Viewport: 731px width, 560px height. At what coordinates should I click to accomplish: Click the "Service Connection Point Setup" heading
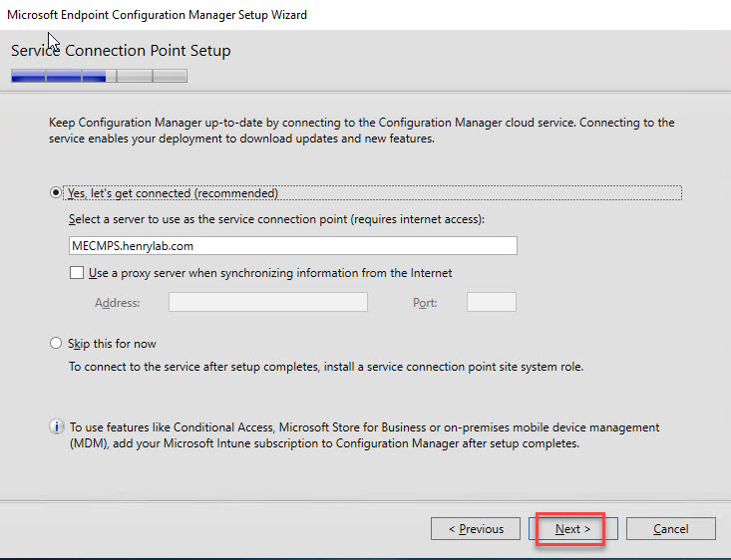click(x=121, y=51)
